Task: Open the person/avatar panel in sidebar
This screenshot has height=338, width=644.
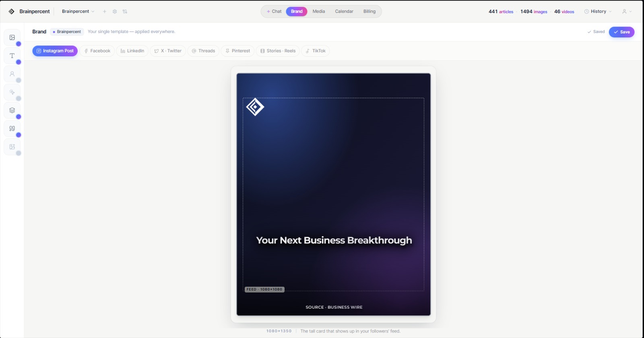Action: tap(12, 74)
